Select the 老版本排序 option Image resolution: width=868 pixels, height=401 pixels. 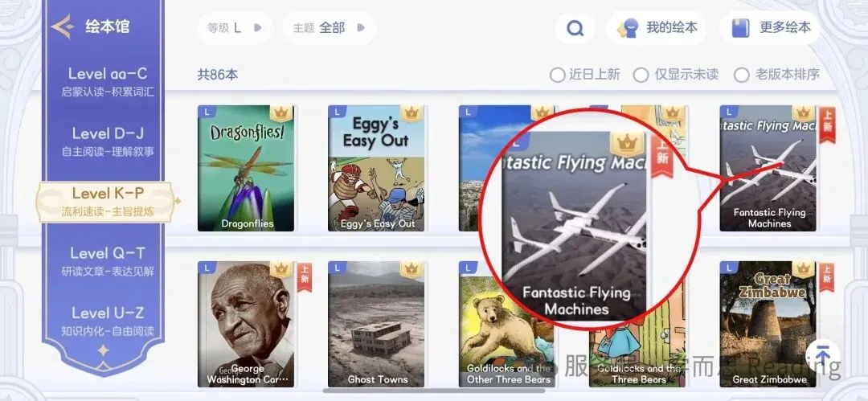(x=776, y=75)
